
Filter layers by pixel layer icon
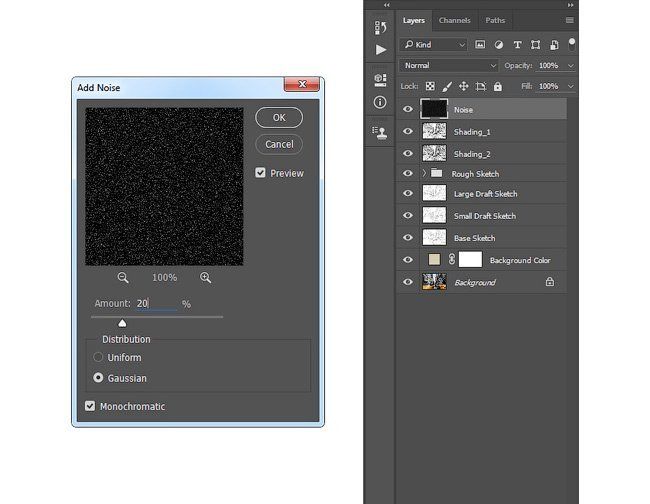480,45
